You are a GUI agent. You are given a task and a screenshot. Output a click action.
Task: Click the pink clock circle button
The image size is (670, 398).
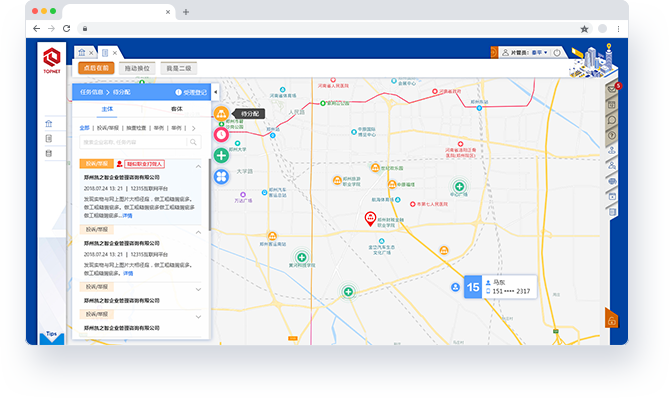coord(221,135)
